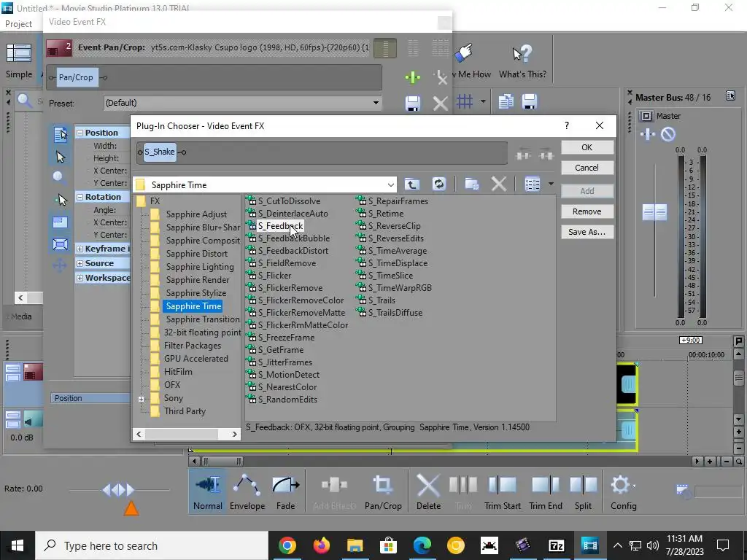Click the Pan/Crop toolbar button
The image size is (747, 560).
(383, 492)
